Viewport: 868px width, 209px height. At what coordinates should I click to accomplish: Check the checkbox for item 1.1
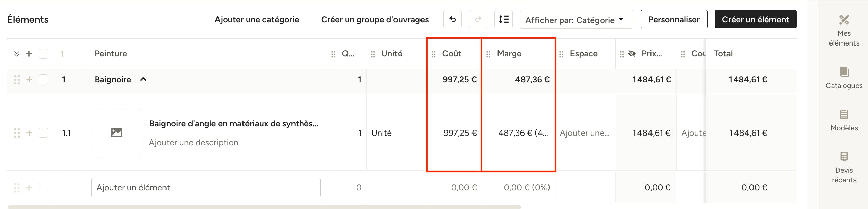(x=43, y=132)
